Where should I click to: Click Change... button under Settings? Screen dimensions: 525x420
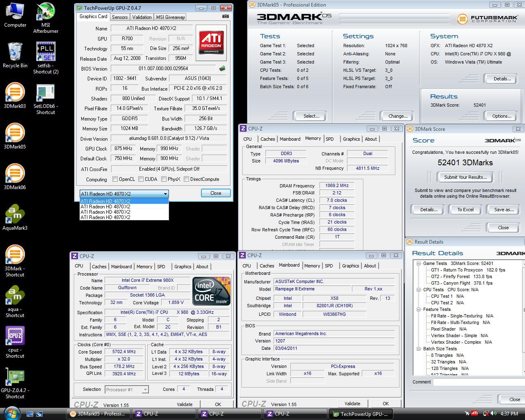click(x=398, y=116)
